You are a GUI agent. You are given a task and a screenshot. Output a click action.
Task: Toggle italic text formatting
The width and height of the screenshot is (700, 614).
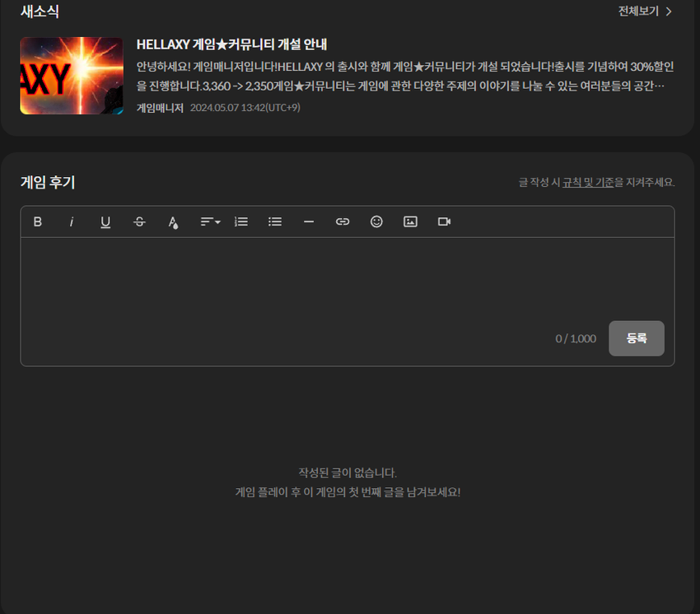pyautogui.click(x=72, y=222)
